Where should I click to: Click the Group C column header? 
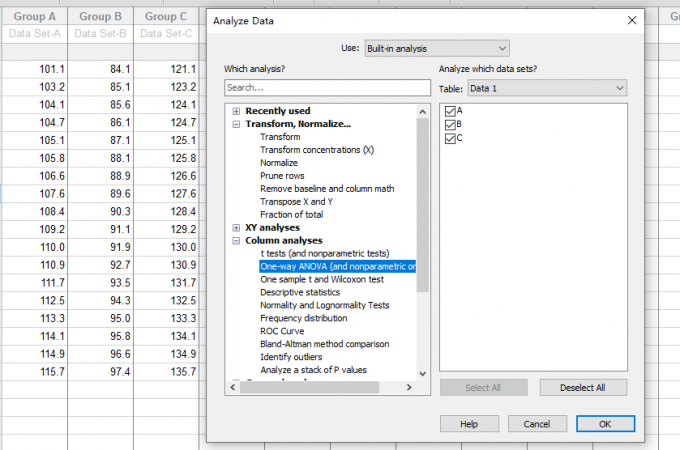point(166,16)
